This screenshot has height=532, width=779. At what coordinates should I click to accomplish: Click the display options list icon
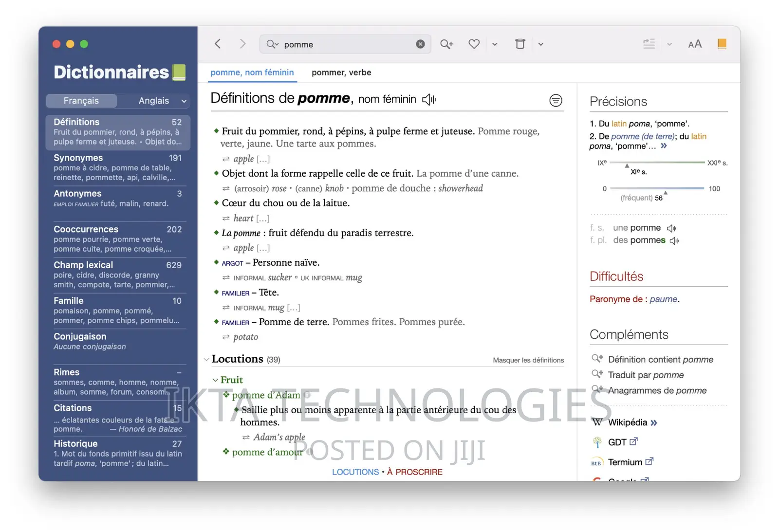coord(649,44)
